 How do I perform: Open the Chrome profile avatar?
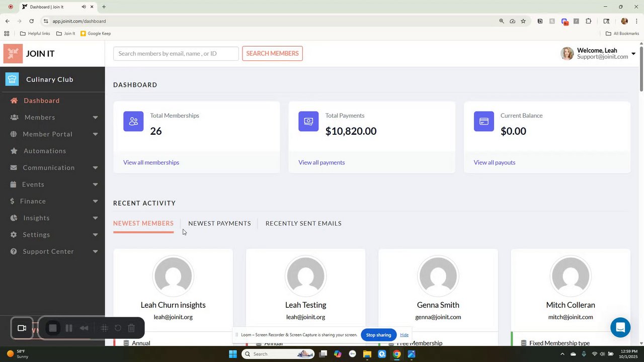[624, 21]
